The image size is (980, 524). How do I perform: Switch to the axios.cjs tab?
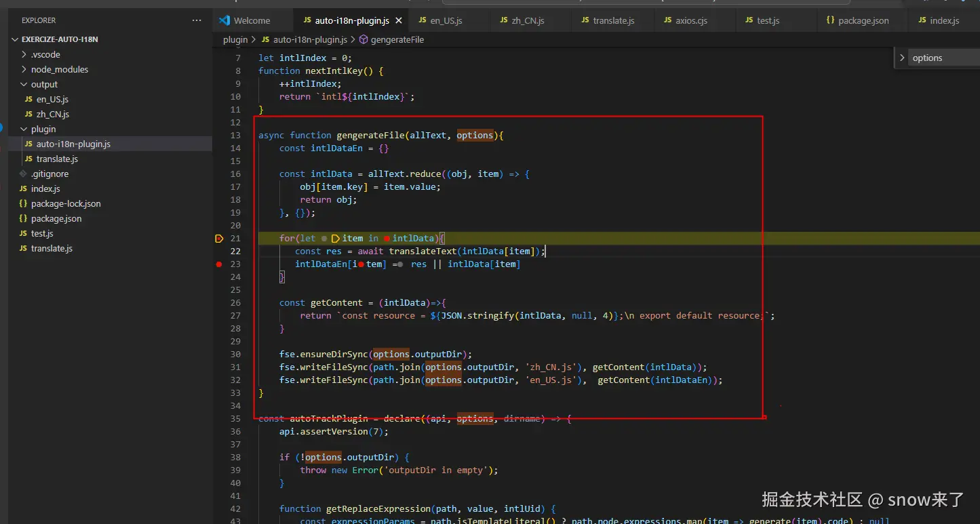click(x=690, y=21)
